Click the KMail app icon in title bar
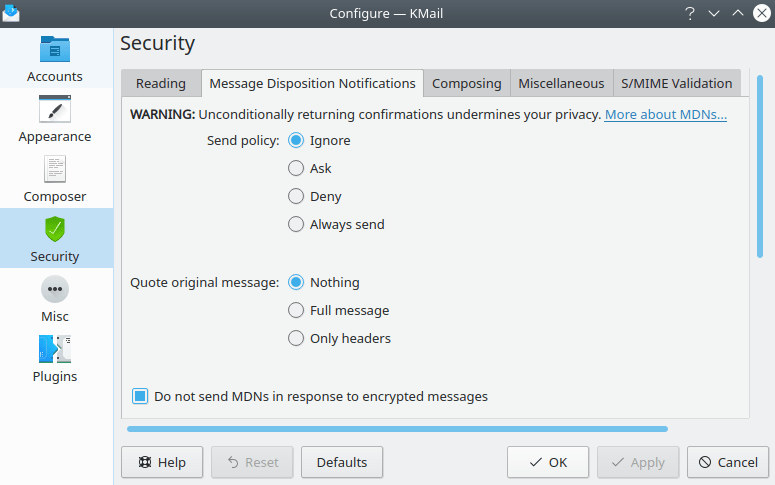 [x=11, y=12]
